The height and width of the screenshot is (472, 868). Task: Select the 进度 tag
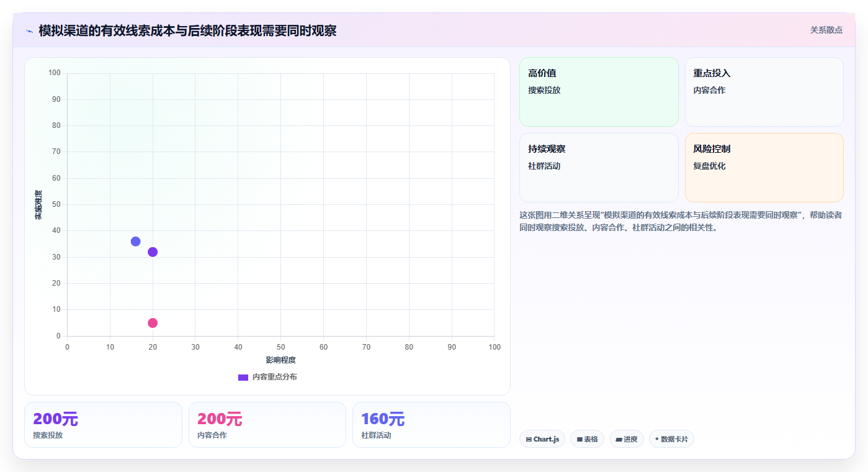click(x=627, y=439)
